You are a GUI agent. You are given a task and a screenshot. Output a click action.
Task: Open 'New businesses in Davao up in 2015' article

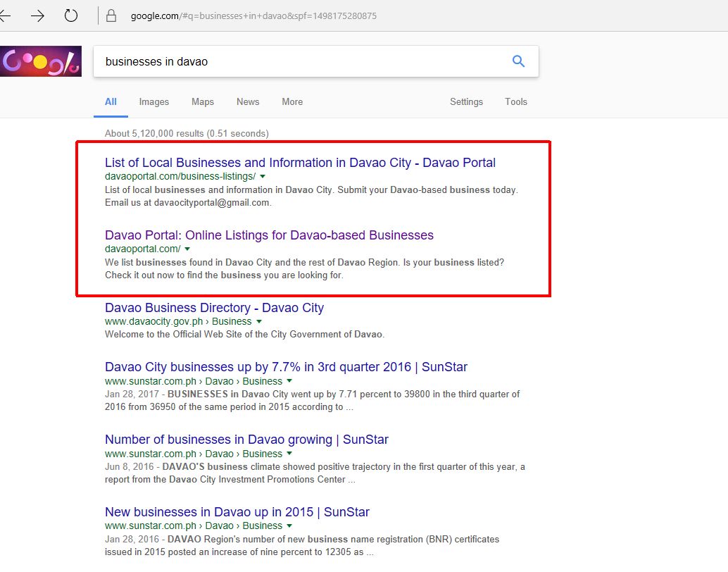[x=237, y=511]
